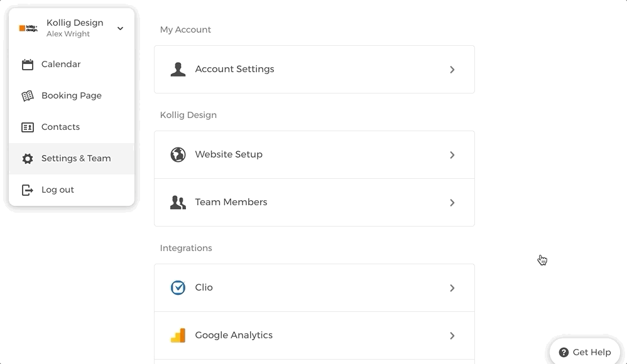This screenshot has height=364, width=627.
Task: Click the Settings & Team gear icon
Action: click(x=27, y=159)
